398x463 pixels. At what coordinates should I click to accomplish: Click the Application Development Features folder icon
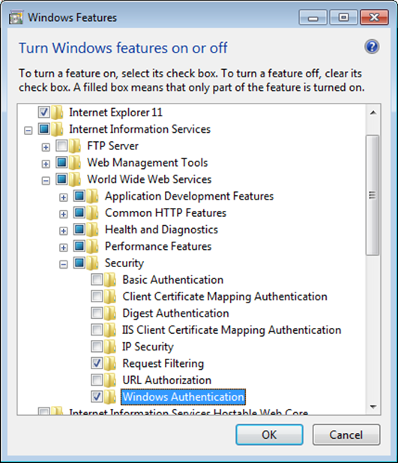point(92,196)
